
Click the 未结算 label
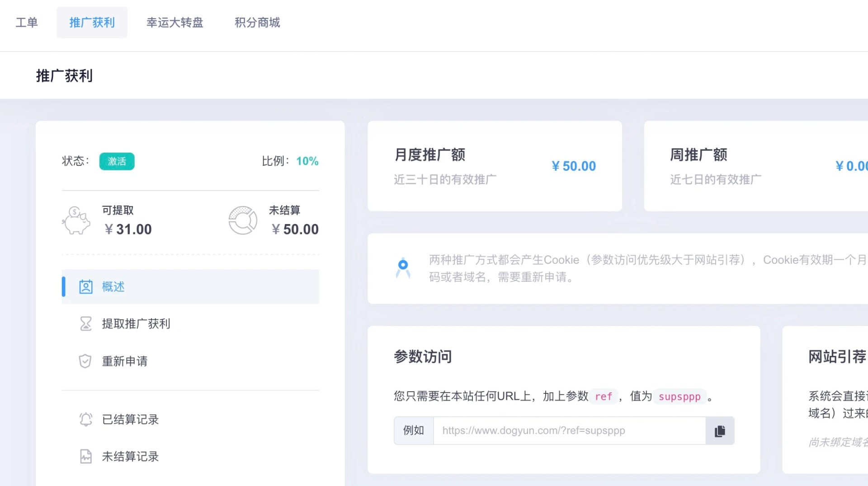[285, 210]
